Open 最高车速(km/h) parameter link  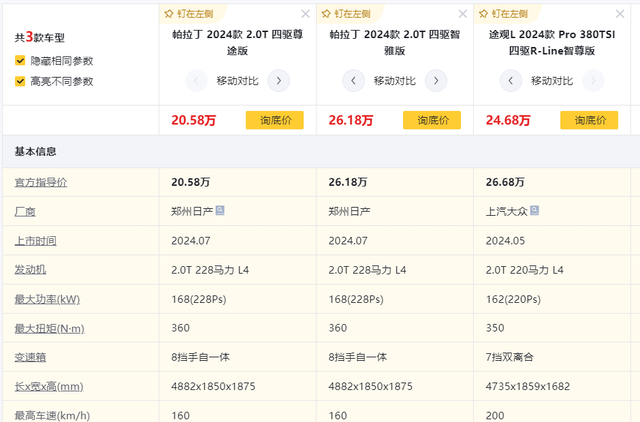click(x=52, y=415)
